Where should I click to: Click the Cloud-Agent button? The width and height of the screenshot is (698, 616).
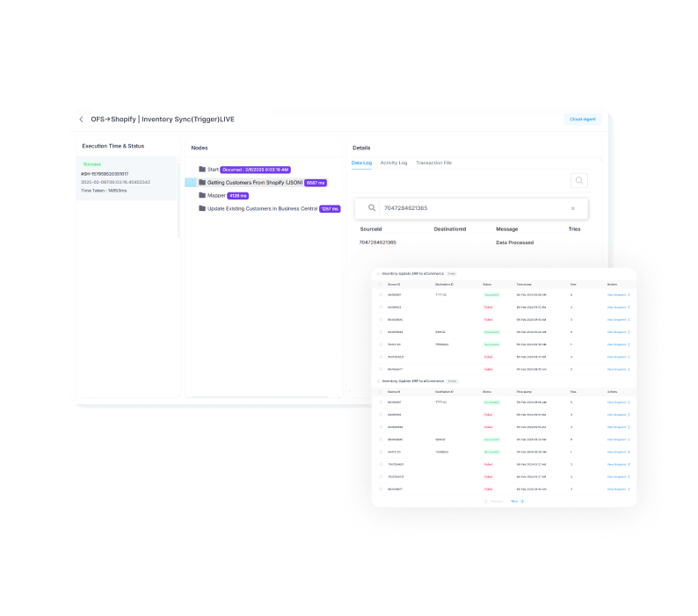[583, 120]
